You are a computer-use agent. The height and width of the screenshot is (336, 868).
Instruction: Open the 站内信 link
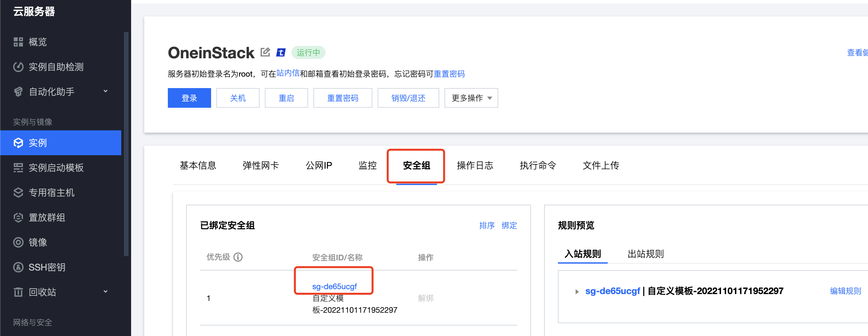(x=288, y=73)
